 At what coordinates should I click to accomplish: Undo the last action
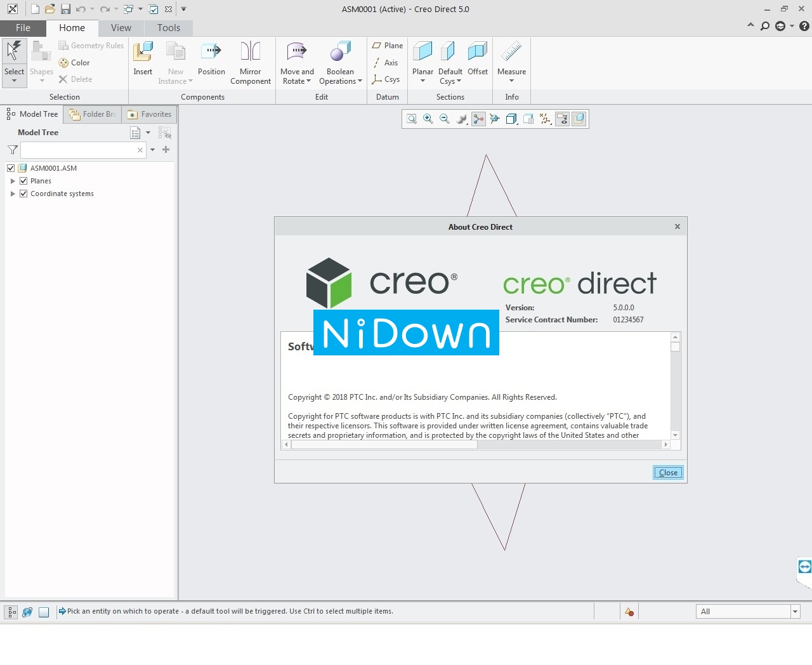point(81,9)
